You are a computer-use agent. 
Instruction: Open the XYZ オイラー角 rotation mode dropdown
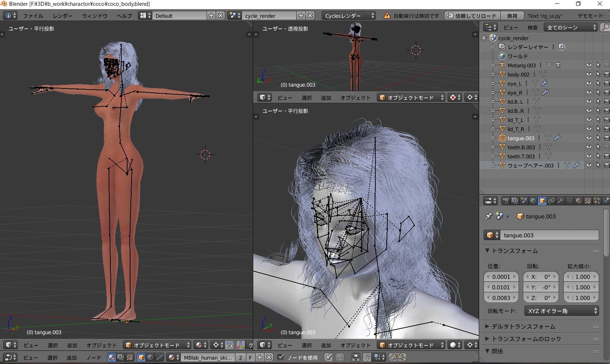pyautogui.click(x=562, y=311)
